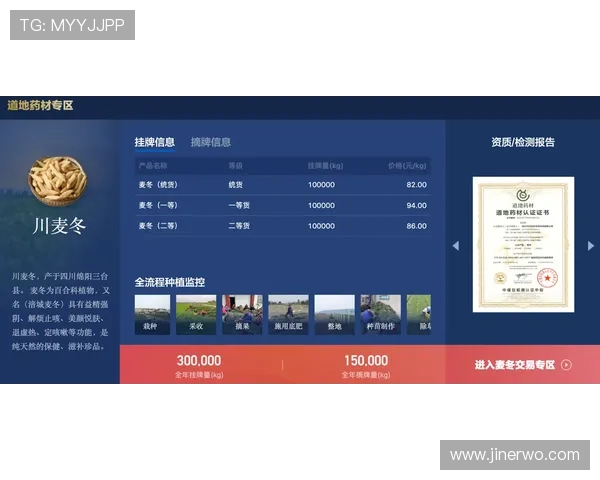Click the 300,000 全年挂牌量 figure
This screenshot has width=600, height=480.
pos(199,361)
